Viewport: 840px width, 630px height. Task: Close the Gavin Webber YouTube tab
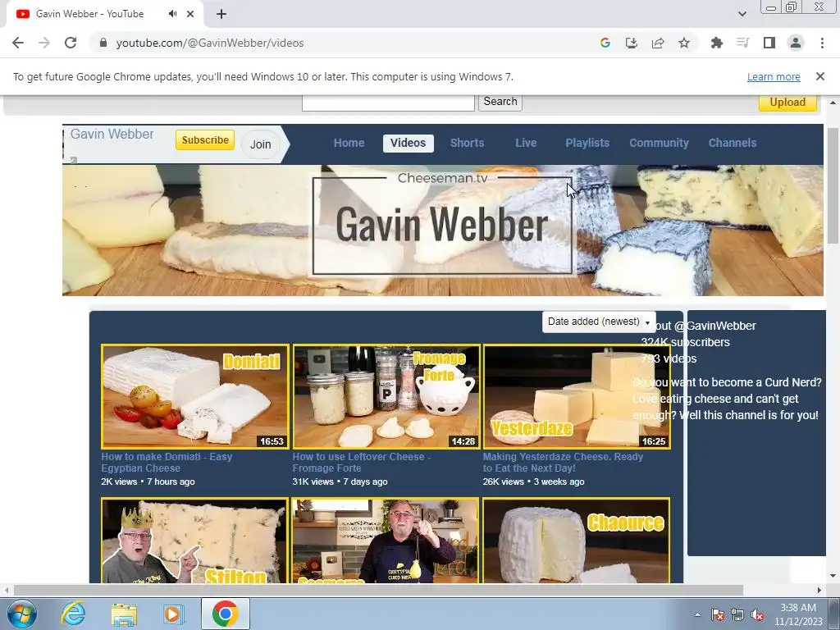(x=190, y=14)
